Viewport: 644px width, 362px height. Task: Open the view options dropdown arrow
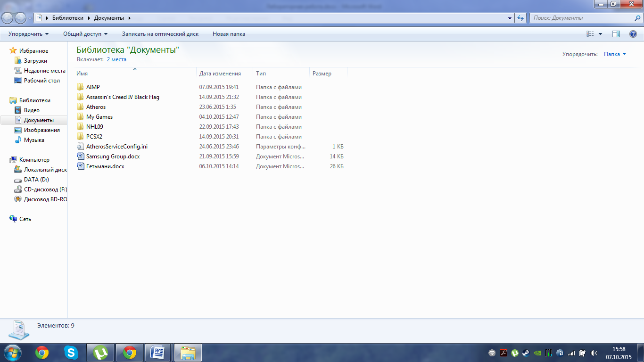[x=600, y=34]
